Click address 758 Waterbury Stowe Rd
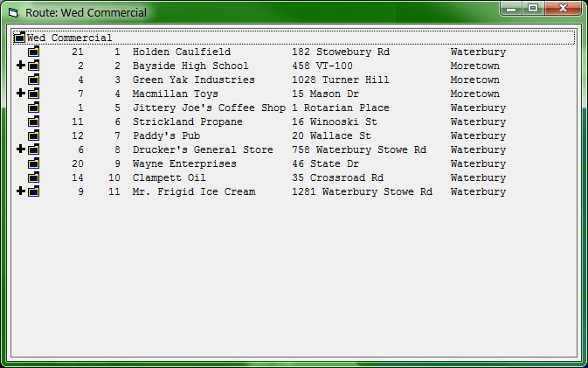 click(x=359, y=149)
